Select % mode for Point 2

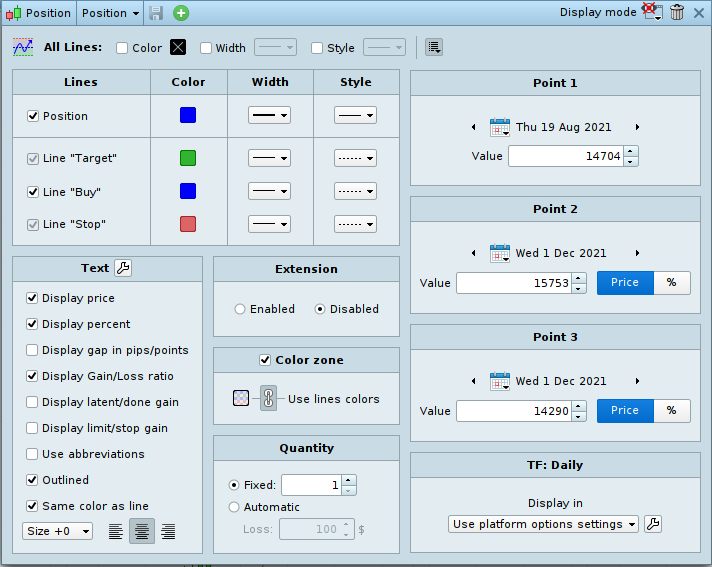(672, 283)
